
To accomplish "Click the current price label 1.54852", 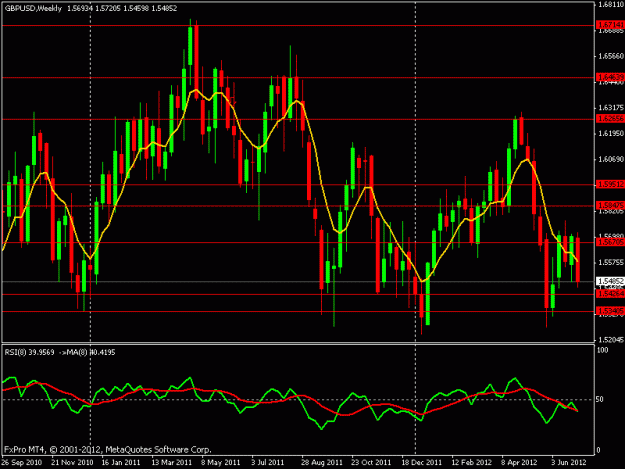I will 611,281.
